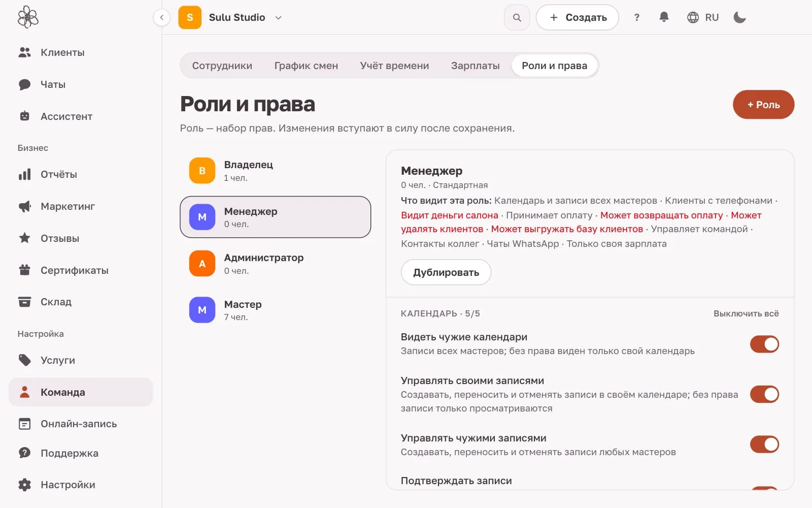The image size is (812, 508).
Task: Switch to the График смен tab
Action: pyautogui.click(x=306, y=66)
